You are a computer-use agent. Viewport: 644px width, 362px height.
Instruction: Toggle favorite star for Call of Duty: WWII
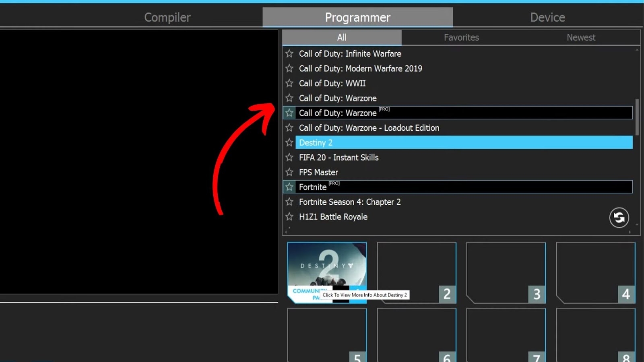point(289,83)
